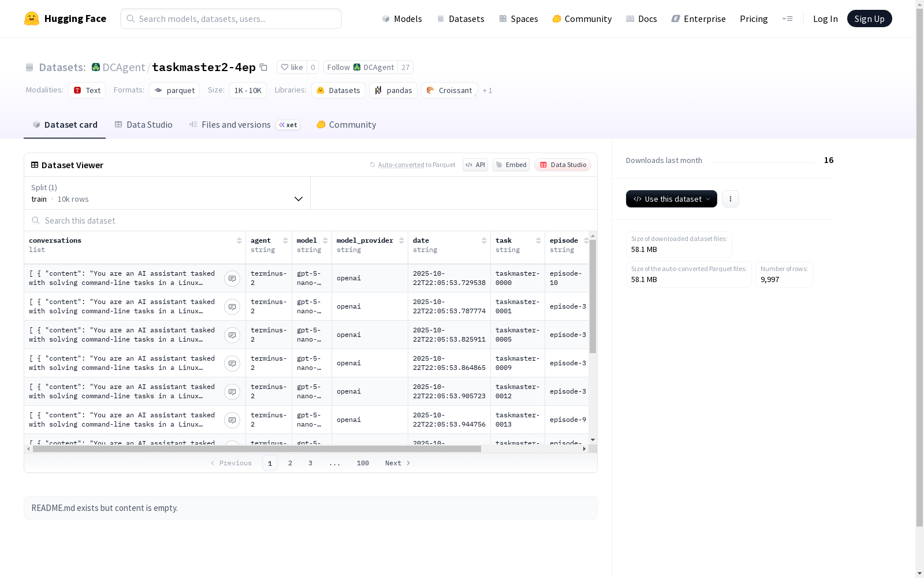
Task: Open Community in the top navigation
Action: [582, 18]
